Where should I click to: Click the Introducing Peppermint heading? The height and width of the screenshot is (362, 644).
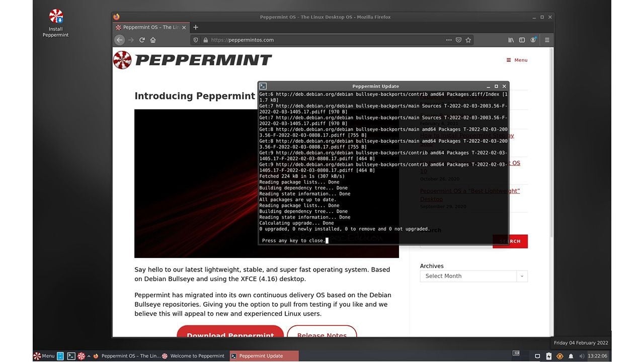[x=195, y=96]
